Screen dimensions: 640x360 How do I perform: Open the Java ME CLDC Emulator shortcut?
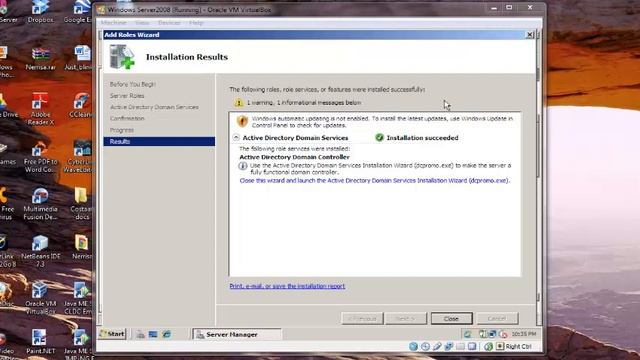pos(78,298)
